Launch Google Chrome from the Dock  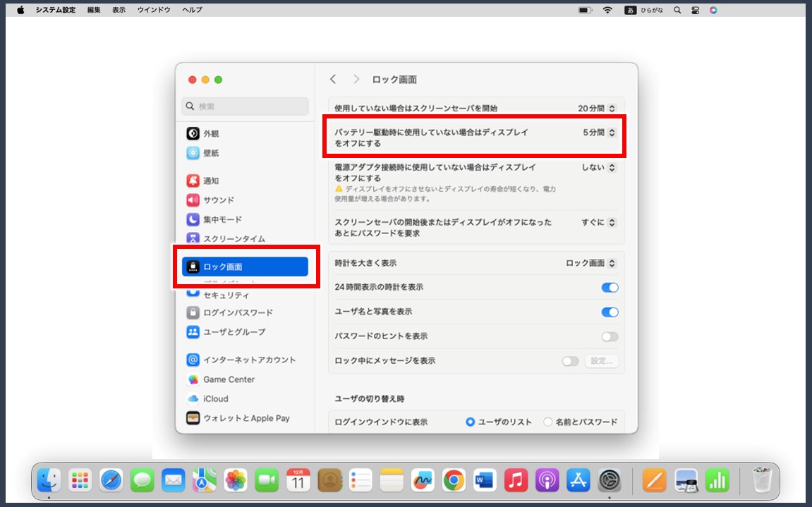[x=453, y=481]
